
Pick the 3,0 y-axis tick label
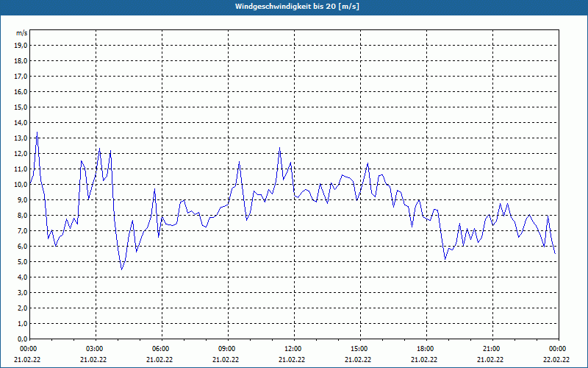point(23,292)
